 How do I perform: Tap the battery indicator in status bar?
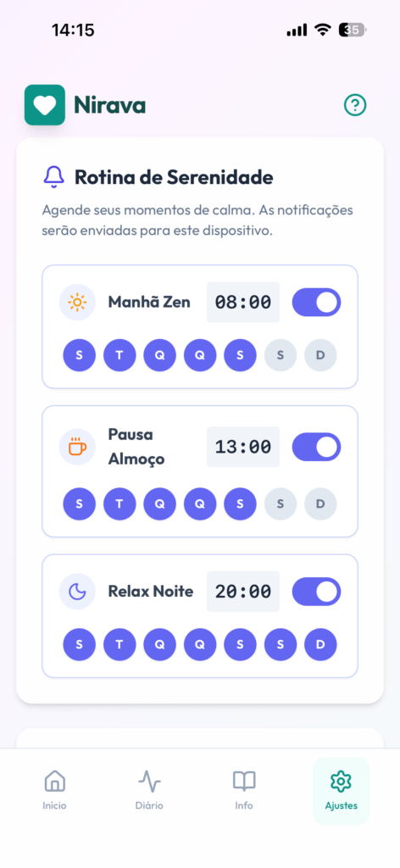pos(353,31)
